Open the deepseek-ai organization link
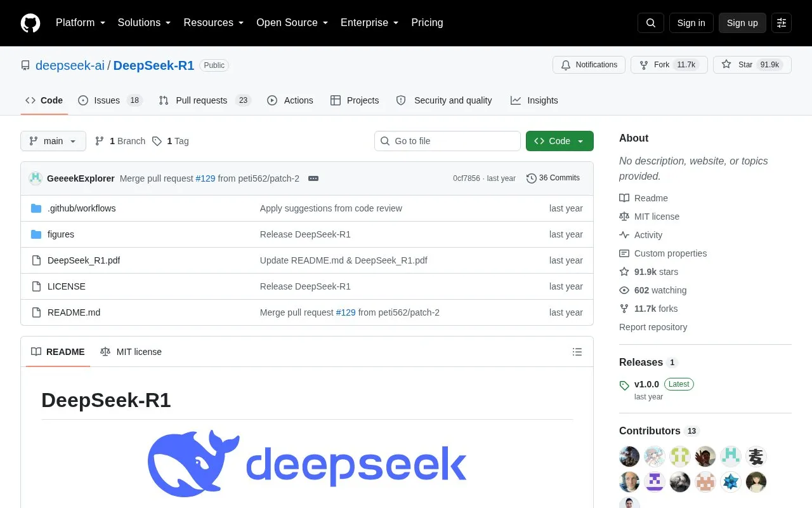The height and width of the screenshot is (508, 812). [x=70, y=65]
